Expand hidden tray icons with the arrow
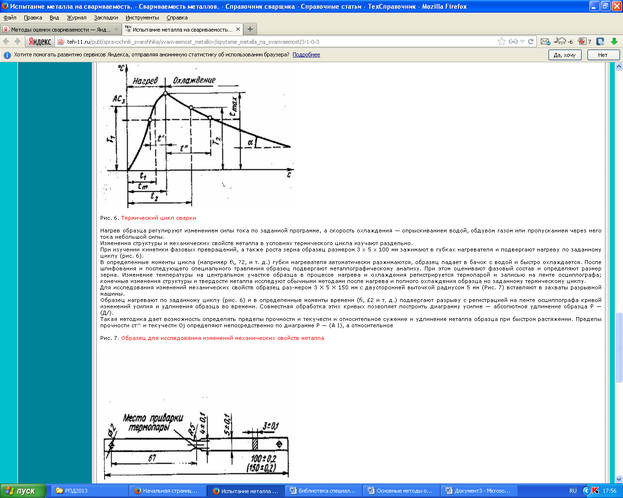This screenshot has width=623, height=498. 585,491
